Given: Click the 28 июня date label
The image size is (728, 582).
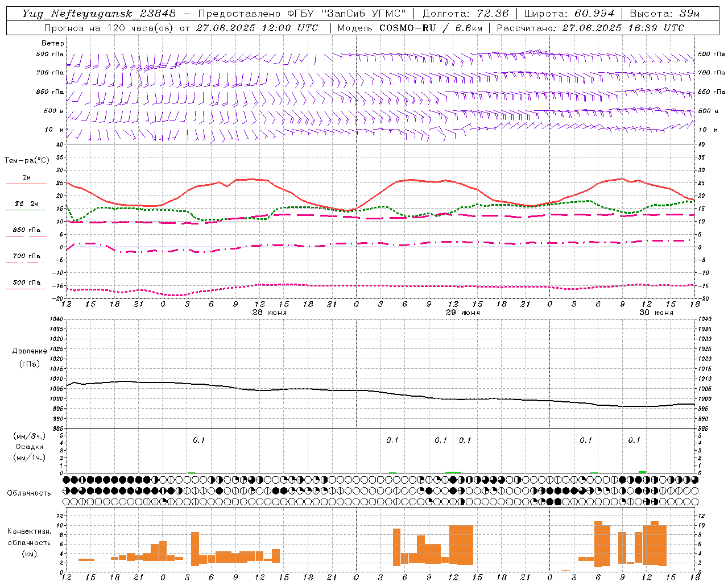Looking at the screenshot, I should click(x=270, y=313).
